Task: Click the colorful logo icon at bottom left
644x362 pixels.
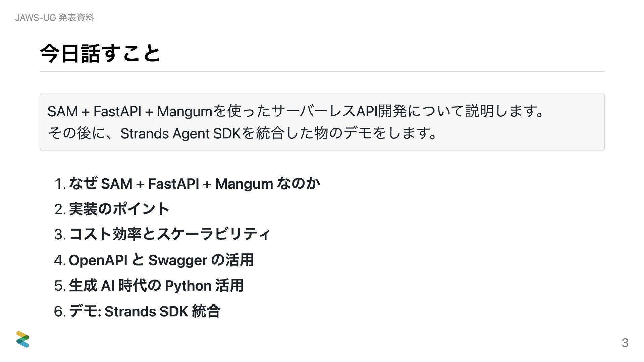Action: point(22,339)
